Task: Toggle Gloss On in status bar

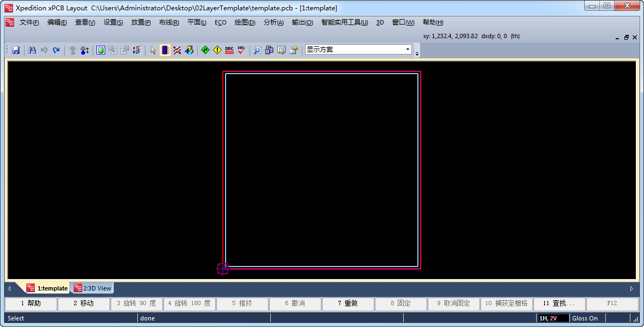Action: 585,318
